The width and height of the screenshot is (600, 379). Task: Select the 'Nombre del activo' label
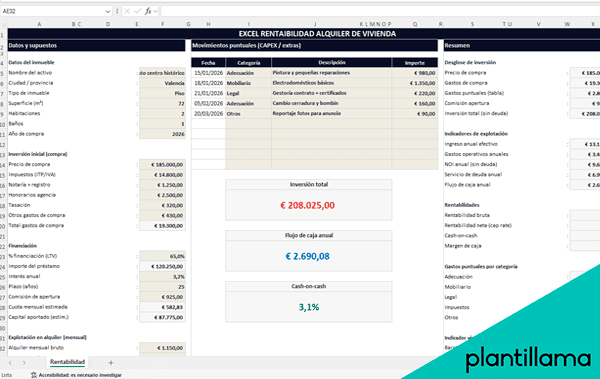(30, 73)
